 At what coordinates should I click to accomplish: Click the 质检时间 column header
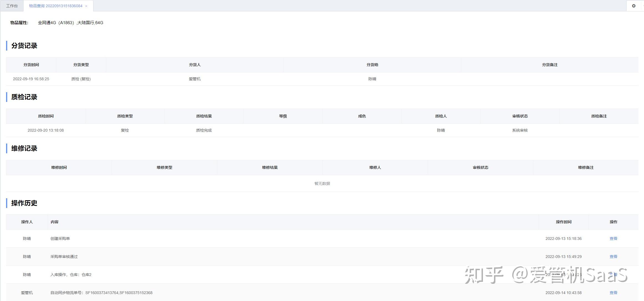pos(46,116)
